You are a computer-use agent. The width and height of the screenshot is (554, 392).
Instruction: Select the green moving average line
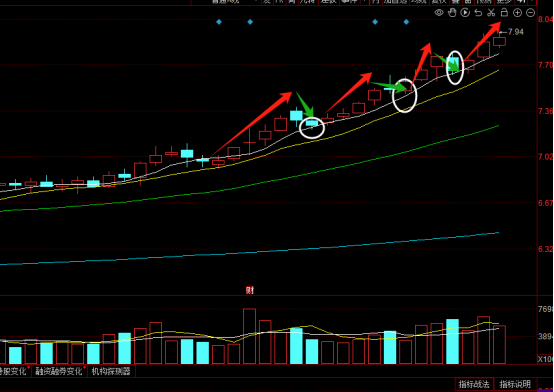pos(249,185)
